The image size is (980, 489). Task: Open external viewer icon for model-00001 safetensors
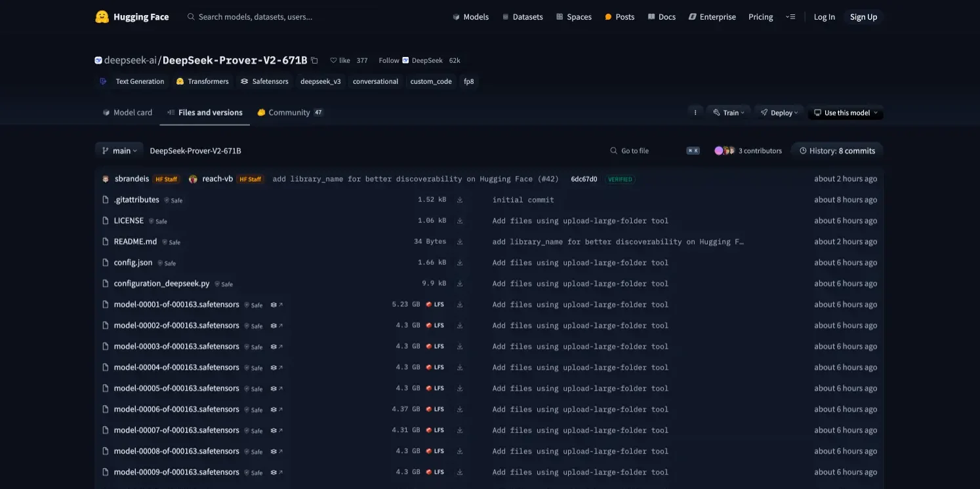pos(277,305)
